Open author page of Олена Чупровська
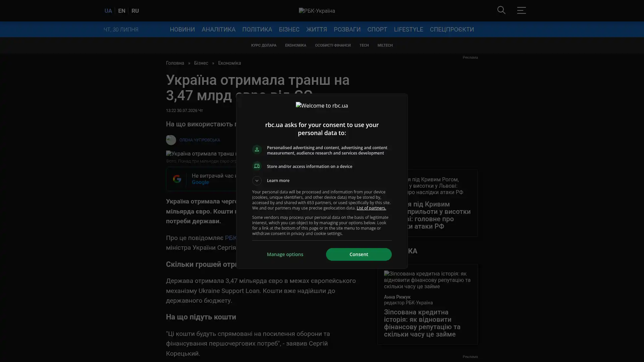 coord(200,140)
